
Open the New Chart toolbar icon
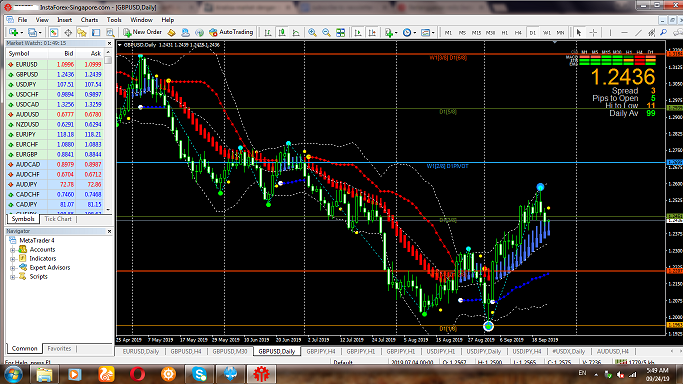click(13, 32)
